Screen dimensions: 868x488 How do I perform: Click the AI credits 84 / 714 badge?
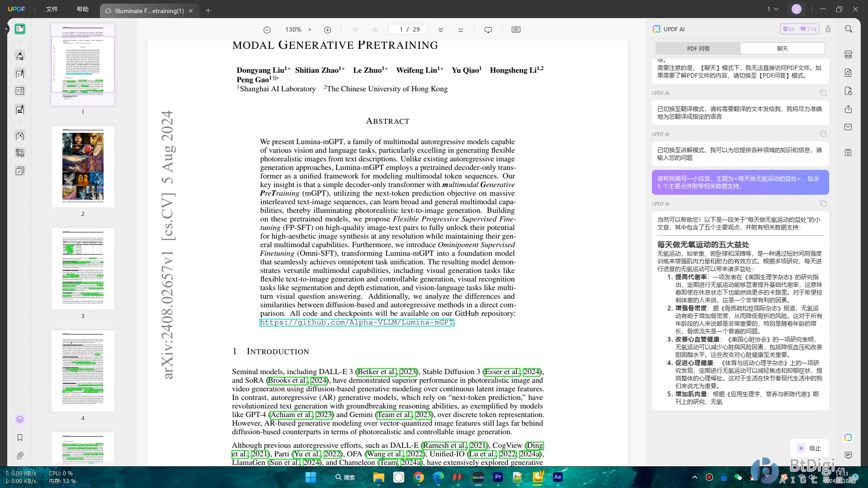point(800,29)
